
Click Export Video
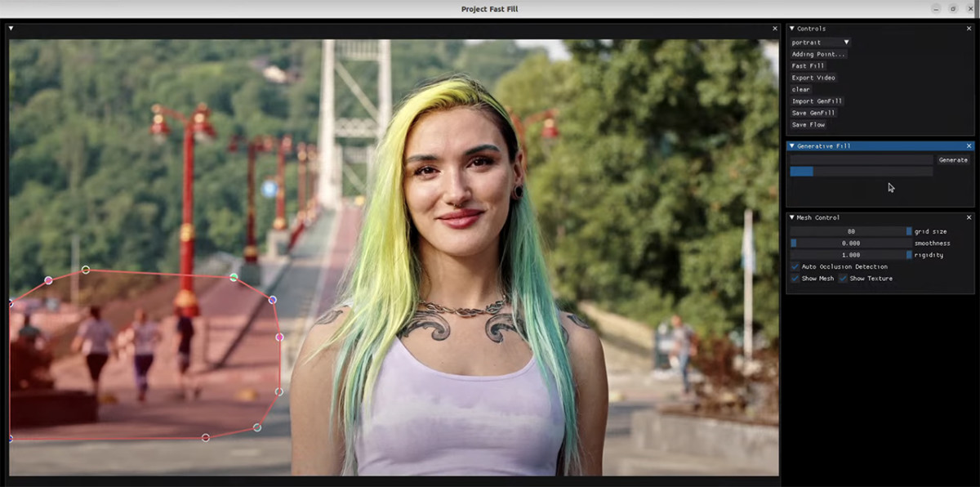[x=812, y=77]
